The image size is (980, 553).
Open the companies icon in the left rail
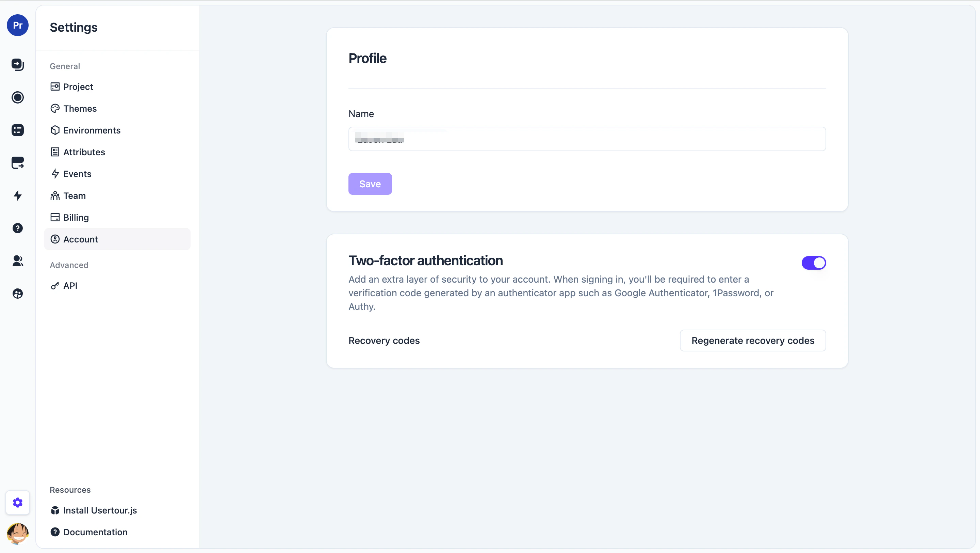click(17, 294)
